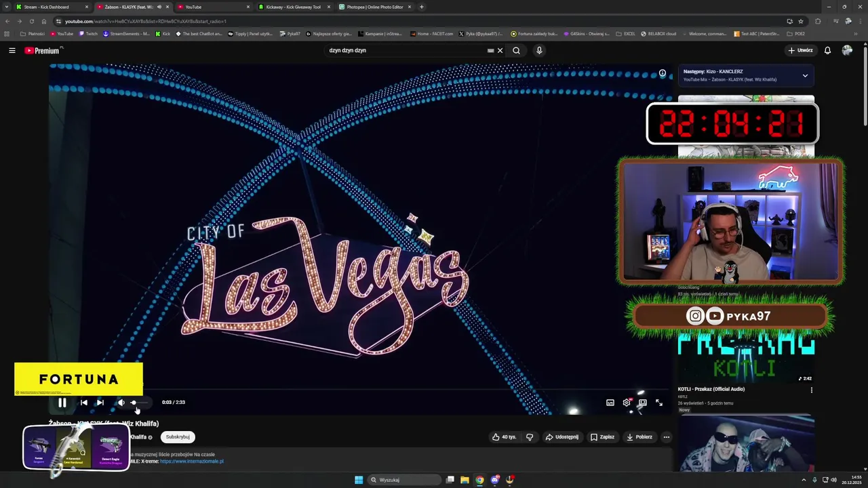Toggle subtitles with the captions icon
Viewport: 868px width, 488px height.
point(610,403)
